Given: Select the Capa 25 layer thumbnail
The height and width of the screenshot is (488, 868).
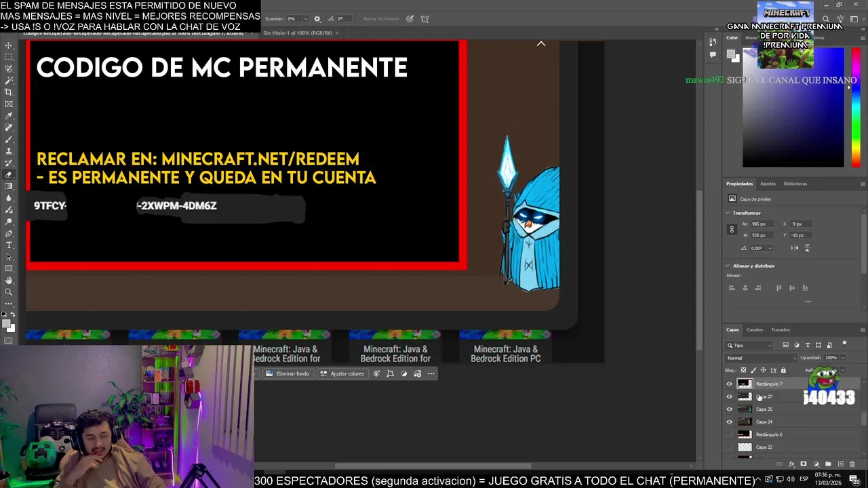Looking at the screenshot, I should tap(745, 409).
